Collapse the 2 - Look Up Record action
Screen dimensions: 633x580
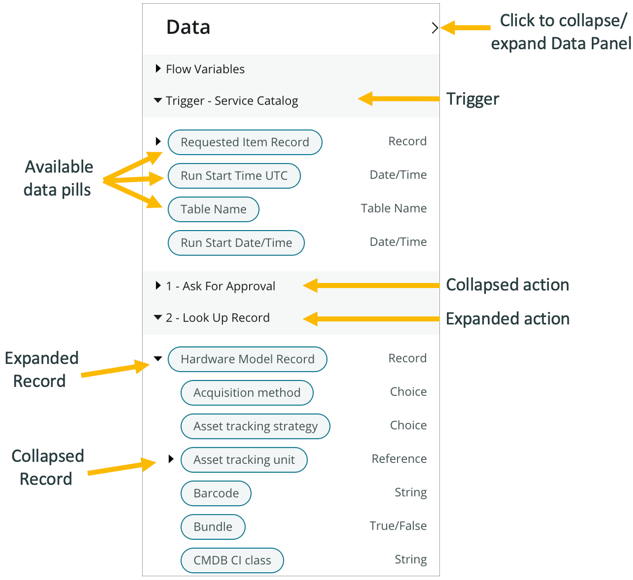click(159, 318)
